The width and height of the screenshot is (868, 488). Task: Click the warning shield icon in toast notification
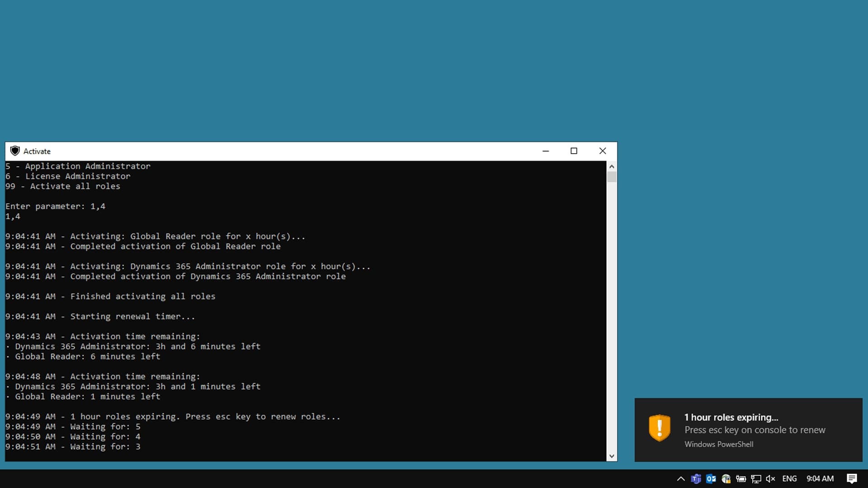[660, 427]
